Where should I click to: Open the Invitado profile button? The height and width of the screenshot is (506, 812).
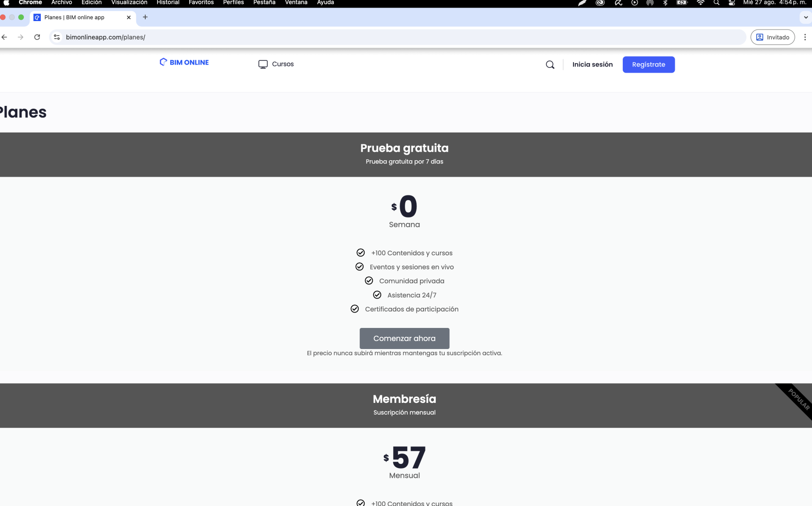click(x=772, y=37)
